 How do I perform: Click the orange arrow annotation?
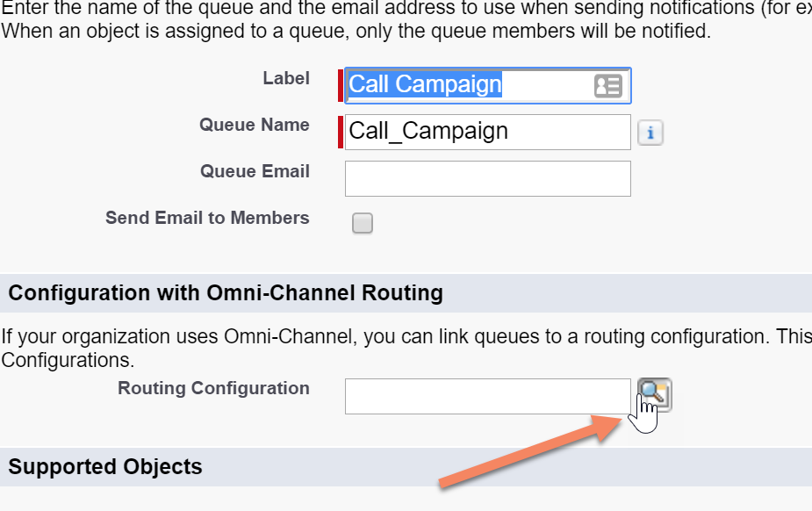(531, 450)
